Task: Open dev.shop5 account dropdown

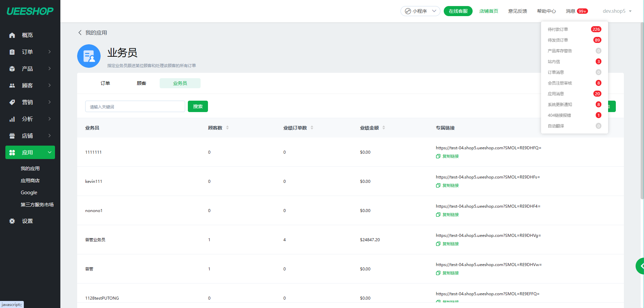Action: pos(617,11)
